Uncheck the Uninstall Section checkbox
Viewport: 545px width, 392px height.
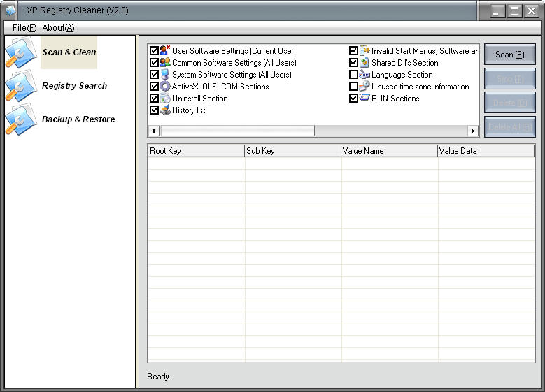(155, 99)
